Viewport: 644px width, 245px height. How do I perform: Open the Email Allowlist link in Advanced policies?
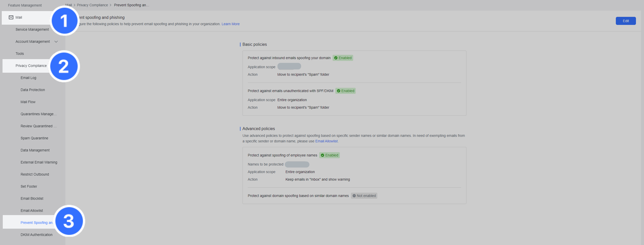(x=326, y=141)
